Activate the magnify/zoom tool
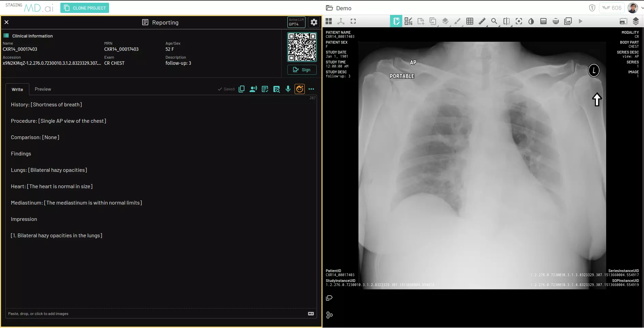Image resolution: width=644 pixels, height=329 pixels. [494, 21]
